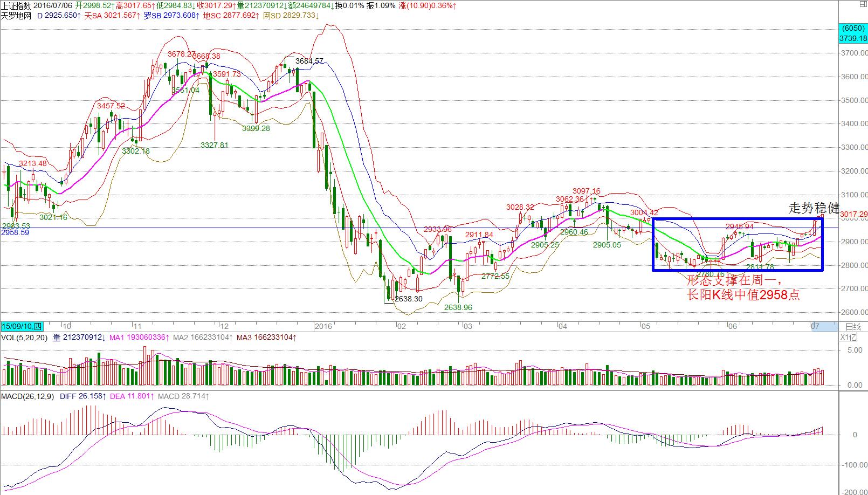The width and height of the screenshot is (868, 495).
Task: Click the 'VOL(5,20,20)' indicator label
Action: click(x=24, y=338)
